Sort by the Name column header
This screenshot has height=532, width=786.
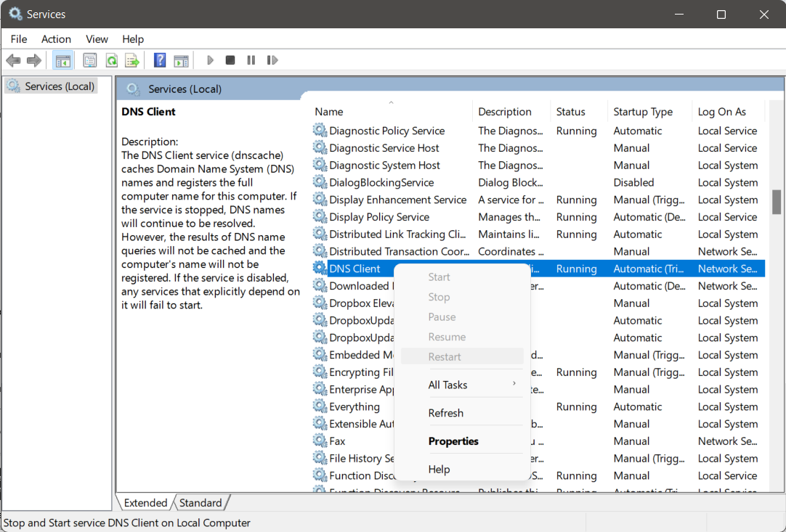click(391, 112)
